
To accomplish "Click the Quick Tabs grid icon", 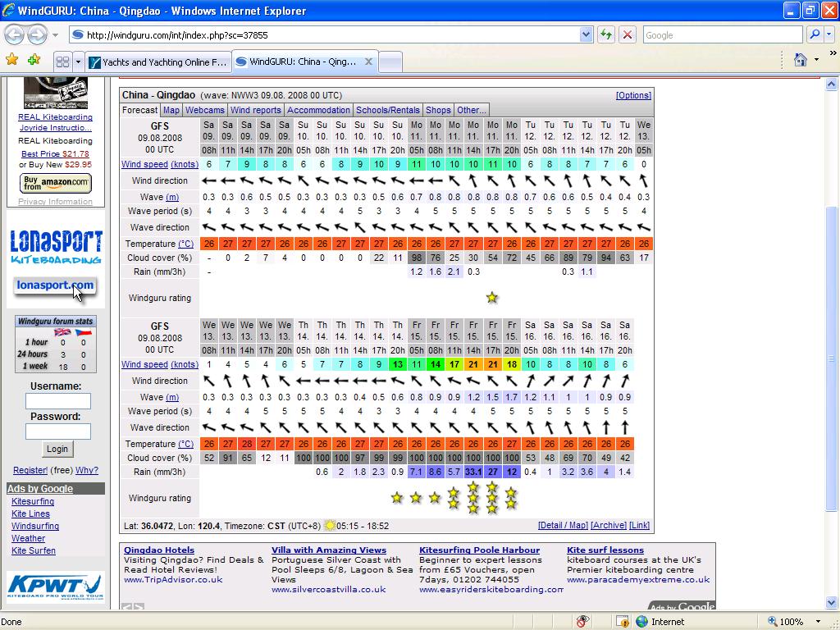I will click(62, 62).
